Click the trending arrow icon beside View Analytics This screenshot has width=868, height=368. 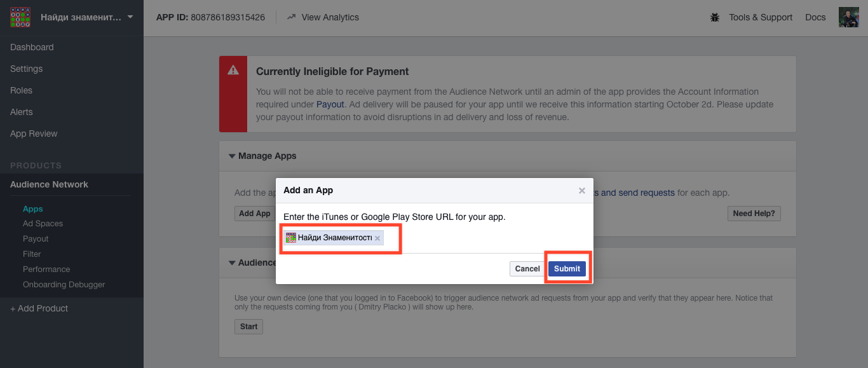coord(292,17)
